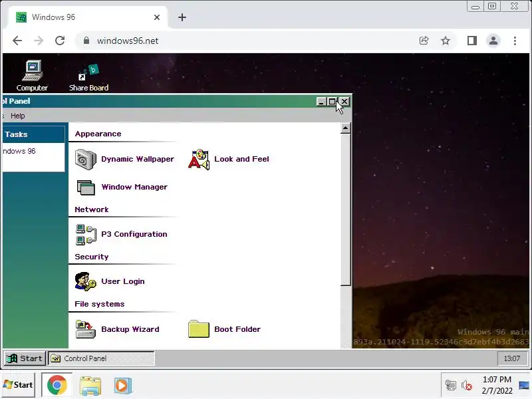The width and height of the screenshot is (532, 399).
Task: Open the Chrome profile avatar
Action: [493, 41]
